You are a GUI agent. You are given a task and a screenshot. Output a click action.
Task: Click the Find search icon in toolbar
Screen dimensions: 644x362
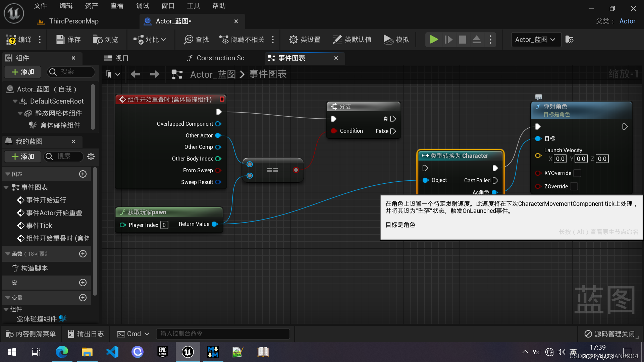(x=188, y=40)
